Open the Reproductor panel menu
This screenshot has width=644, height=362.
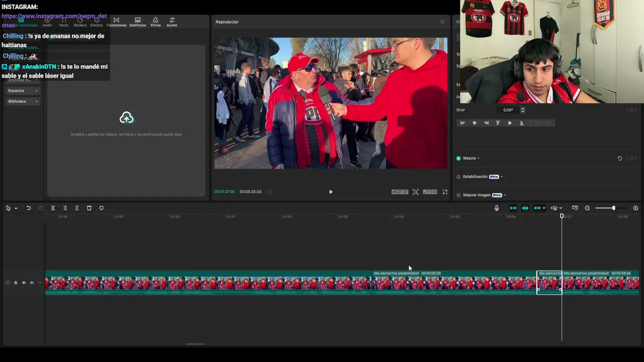(x=442, y=22)
